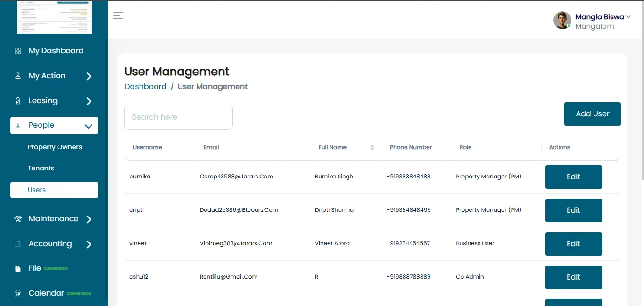Click the Maintenance tools icon

pos(18,219)
